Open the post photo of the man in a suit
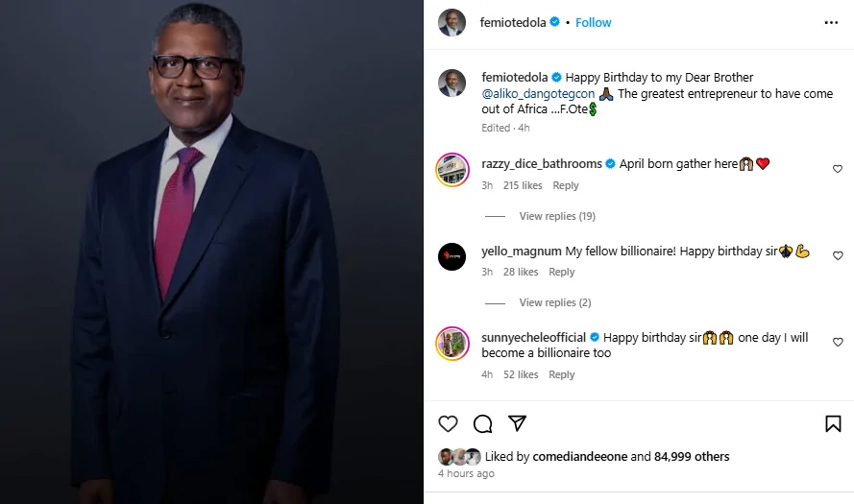Image resolution: width=854 pixels, height=504 pixels. click(x=211, y=252)
